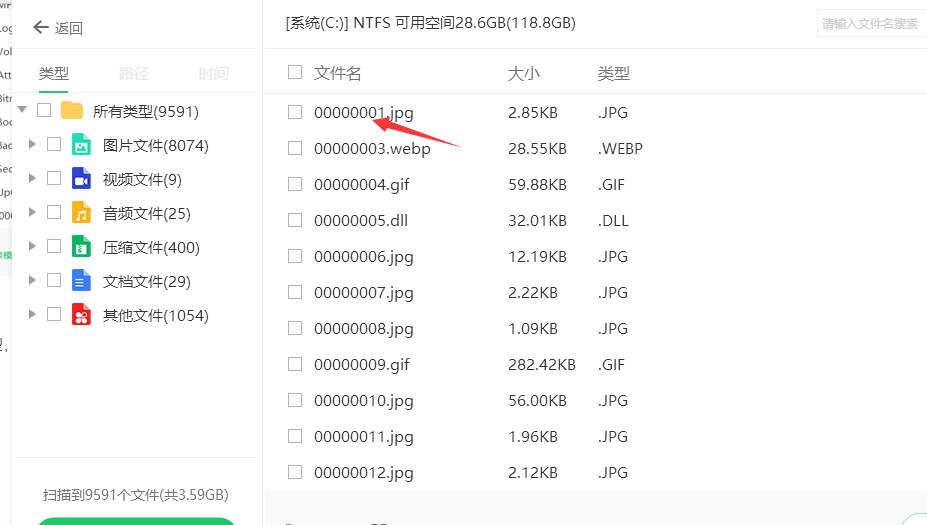The image size is (927, 525).
Task: Enable the checkbox for 图片文件 category
Action: click(x=54, y=145)
